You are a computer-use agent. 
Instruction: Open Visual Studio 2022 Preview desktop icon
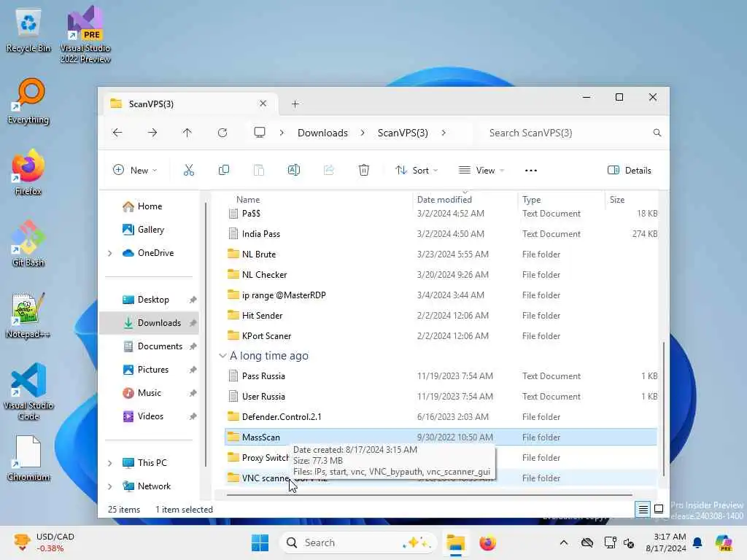coord(85,34)
